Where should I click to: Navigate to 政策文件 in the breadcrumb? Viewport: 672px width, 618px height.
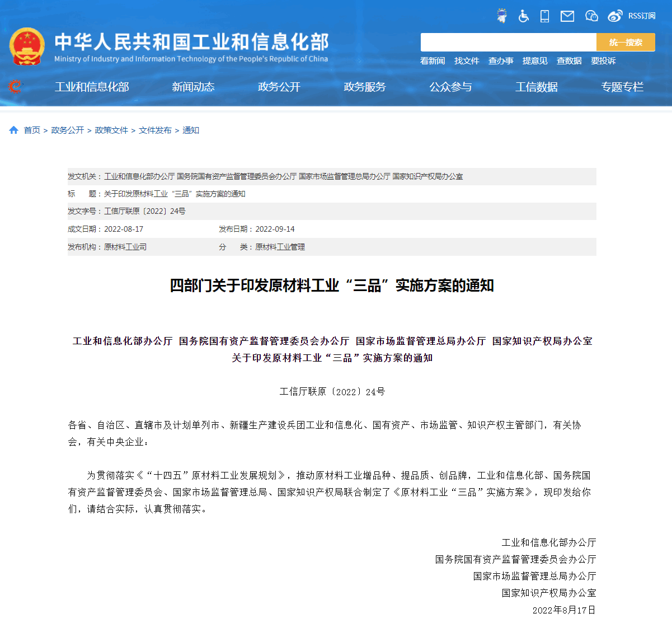111,130
